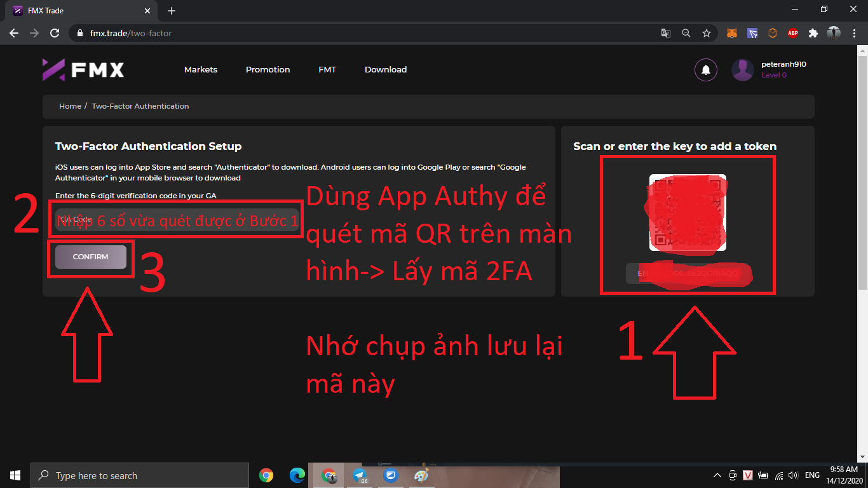Click the 'Scan or enter the key' heading
Viewport: 868px width, 488px height.
click(x=675, y=146)
